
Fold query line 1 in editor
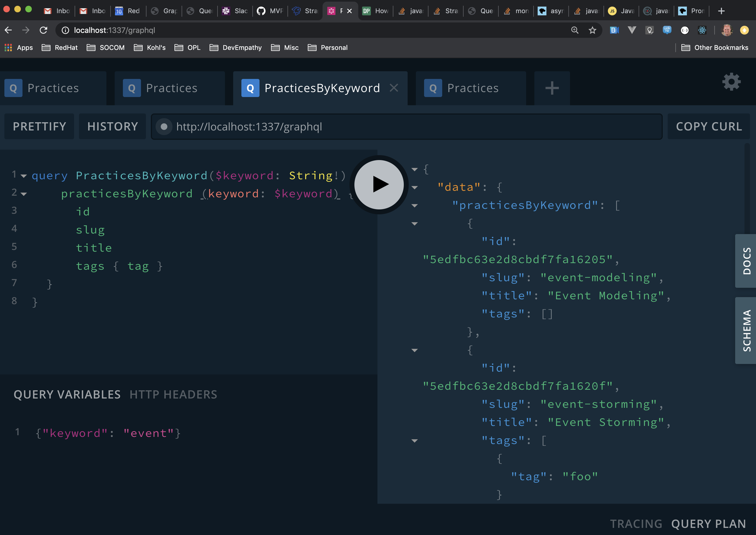point(24,176)
